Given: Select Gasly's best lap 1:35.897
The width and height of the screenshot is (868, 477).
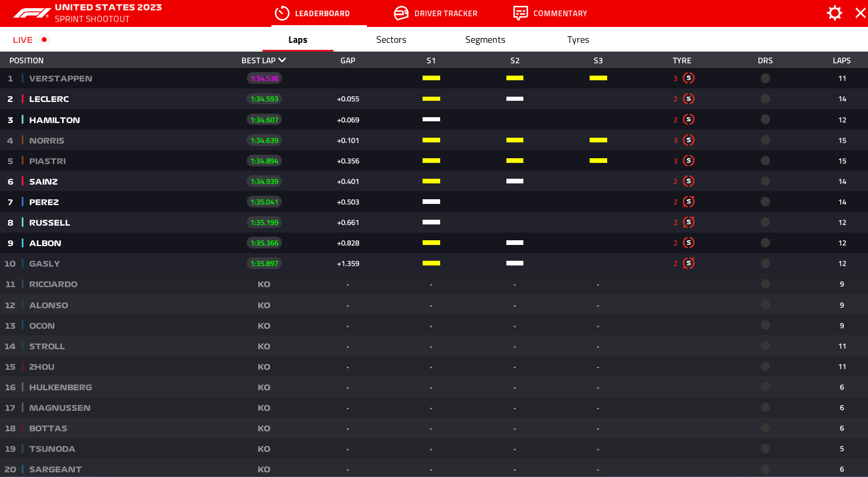Looking at the screenshot, I should pos(264,263).
